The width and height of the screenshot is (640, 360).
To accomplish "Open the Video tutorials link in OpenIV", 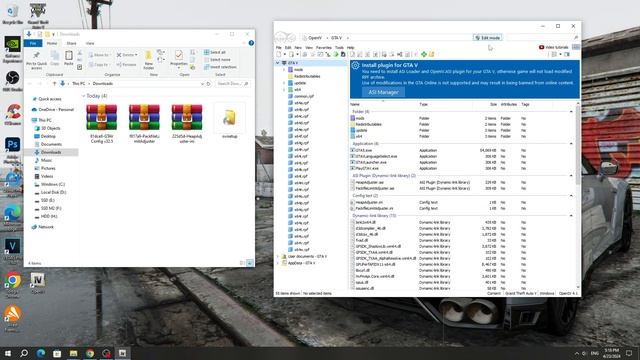I will coord(553,47).
